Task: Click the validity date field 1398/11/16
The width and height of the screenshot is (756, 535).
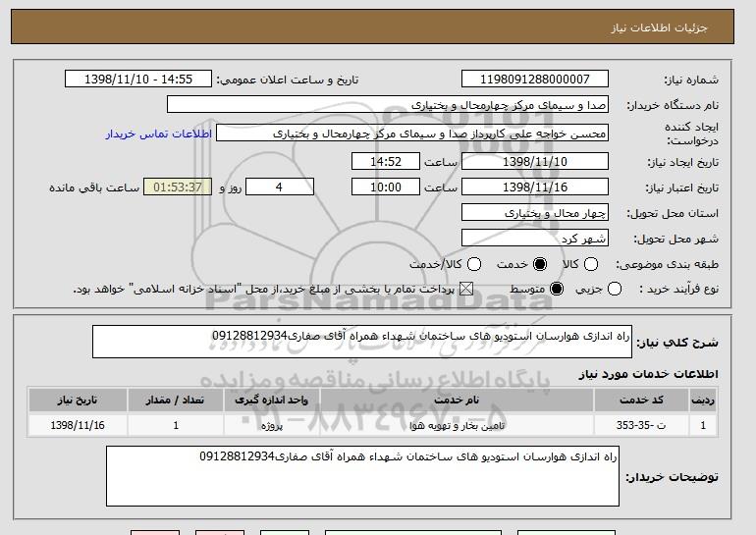Action: point(535,187)
